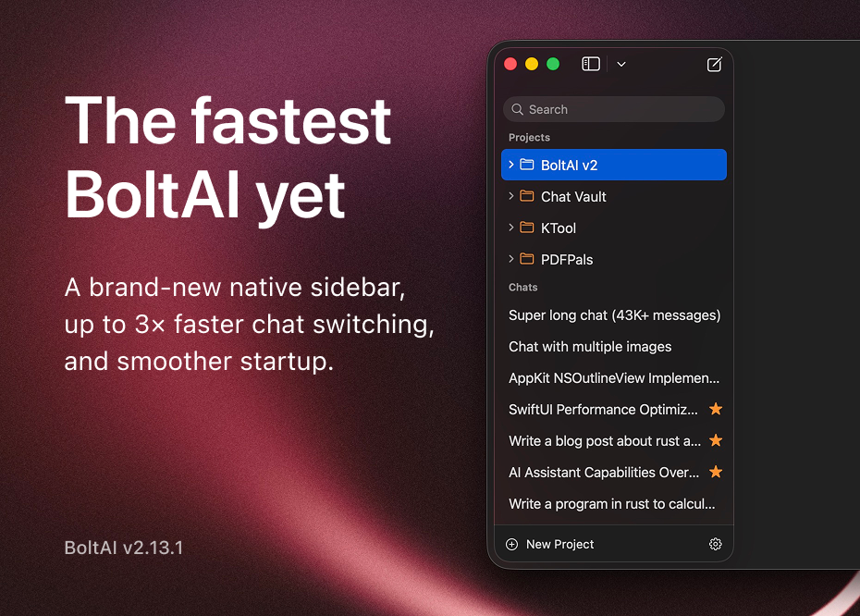The height and width of the screenshot is (616, 860).
Task: Click the BoltAI v2 folder icon
Action: click(527, 165)
